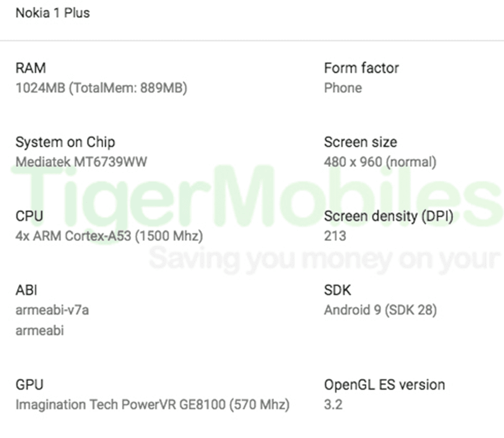Click the 213 density value

pyautogui.click(x=335, y=237)
